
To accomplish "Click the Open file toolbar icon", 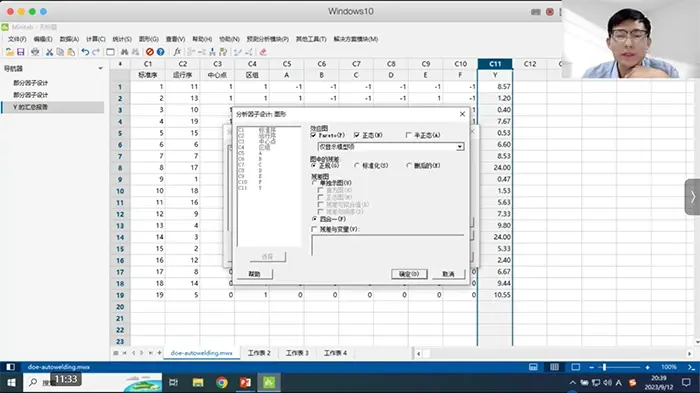I will 9,52.
